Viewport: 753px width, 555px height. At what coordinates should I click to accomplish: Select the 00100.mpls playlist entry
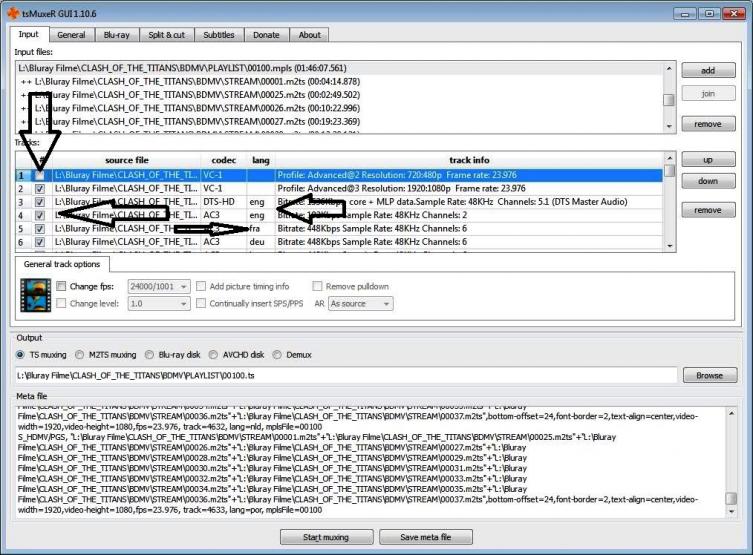[339, 68]
